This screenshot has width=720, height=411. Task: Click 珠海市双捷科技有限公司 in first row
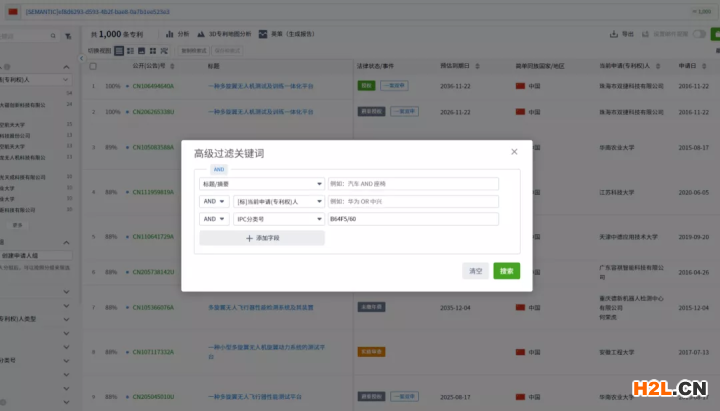click(631, 86)
